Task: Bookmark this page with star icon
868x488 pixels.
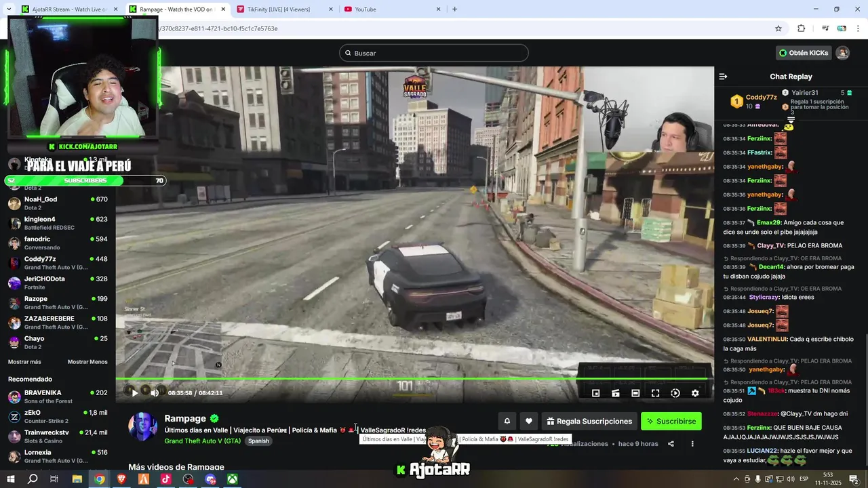Action: point(778,28)
